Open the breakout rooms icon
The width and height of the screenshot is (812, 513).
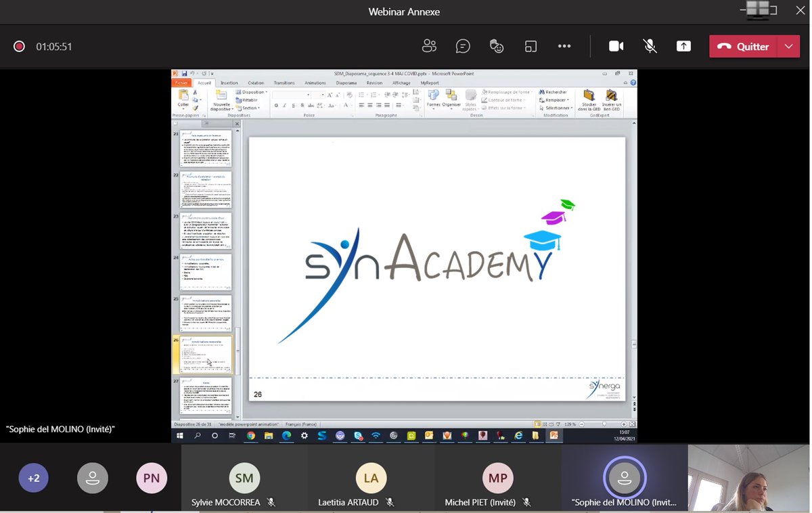pos(531,46)
